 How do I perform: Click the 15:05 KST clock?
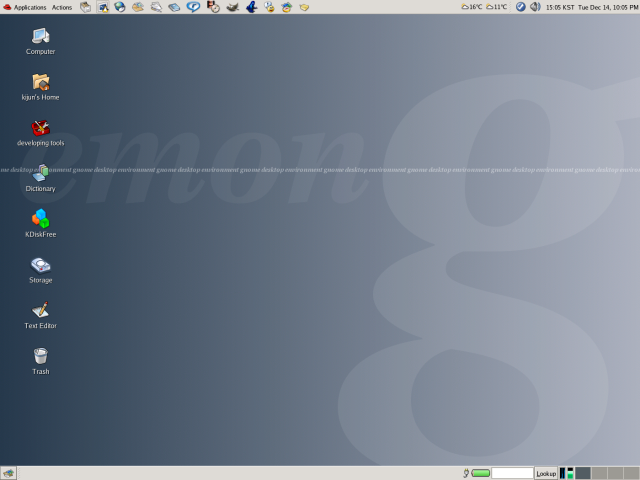(560, 7)
